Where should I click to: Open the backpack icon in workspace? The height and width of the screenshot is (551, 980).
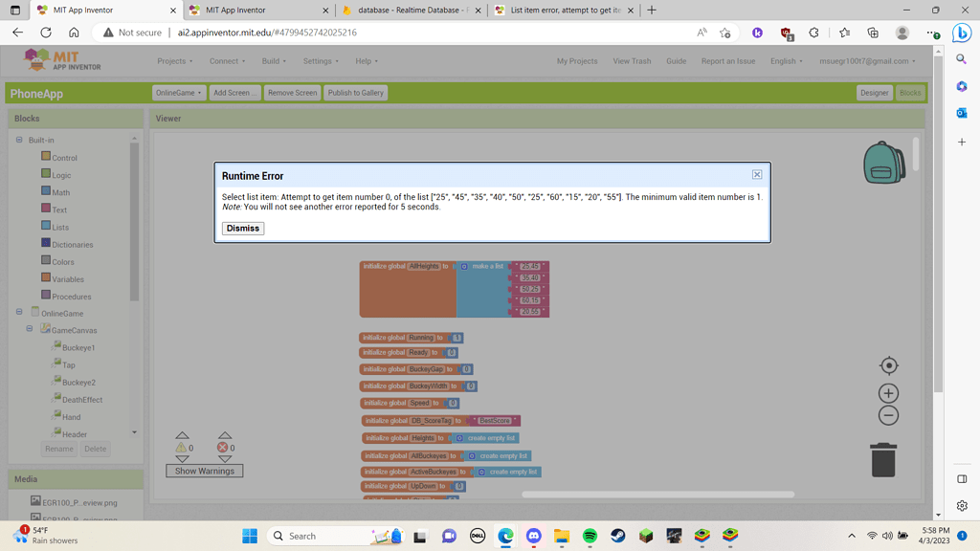tap(883, 163)
